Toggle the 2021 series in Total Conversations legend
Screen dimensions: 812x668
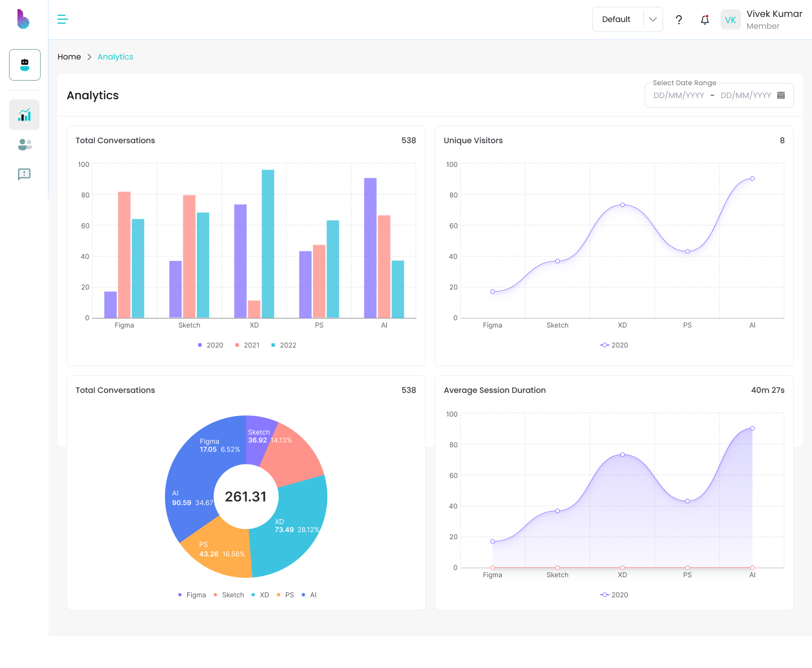point(247,345)
